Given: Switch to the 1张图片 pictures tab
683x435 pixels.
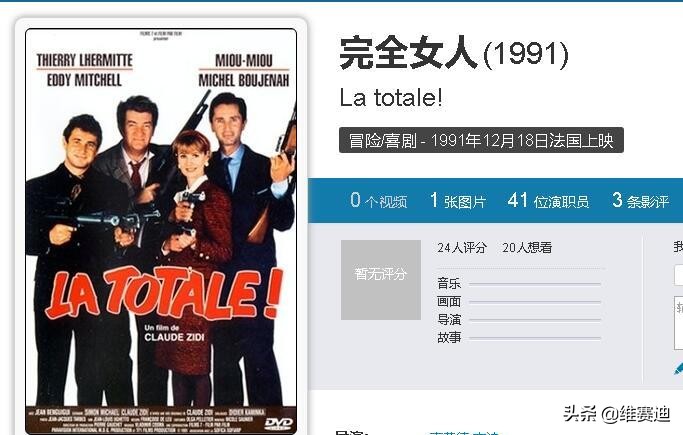Looking at the screenshot, I should (x=457, y=201).
